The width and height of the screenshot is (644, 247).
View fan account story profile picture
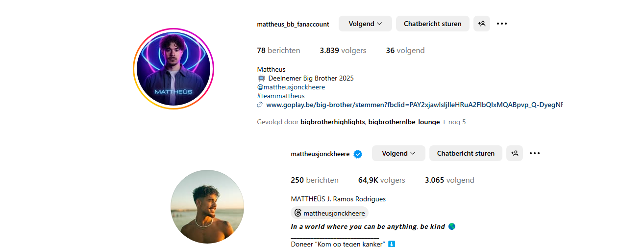173,69
